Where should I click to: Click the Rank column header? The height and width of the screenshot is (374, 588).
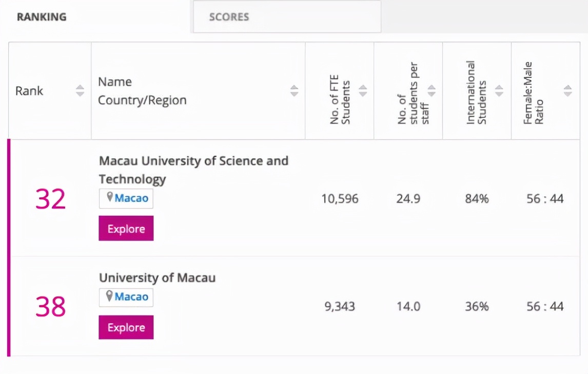click(29, 91)
